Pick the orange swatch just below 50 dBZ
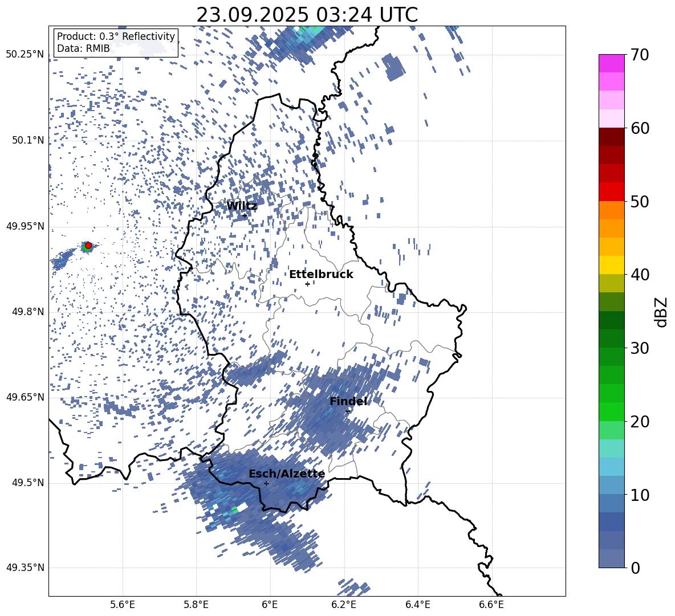 pos(612,210)
